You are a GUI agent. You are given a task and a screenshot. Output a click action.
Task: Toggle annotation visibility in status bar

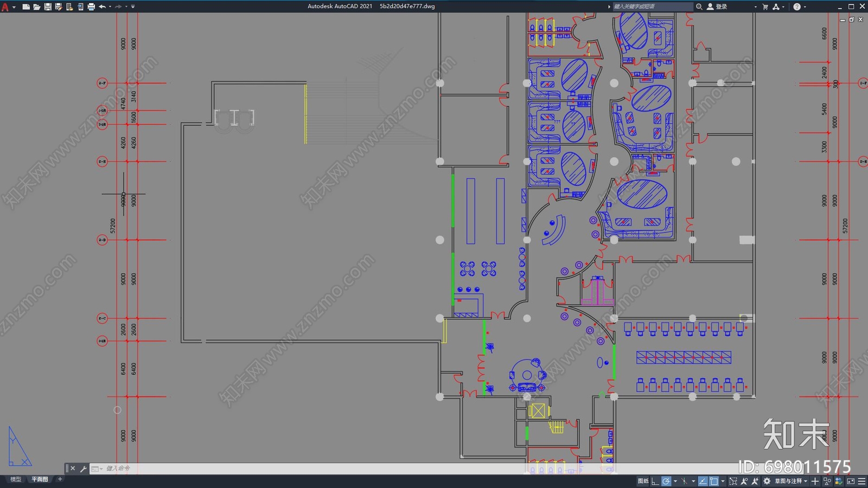coord(744,481)
